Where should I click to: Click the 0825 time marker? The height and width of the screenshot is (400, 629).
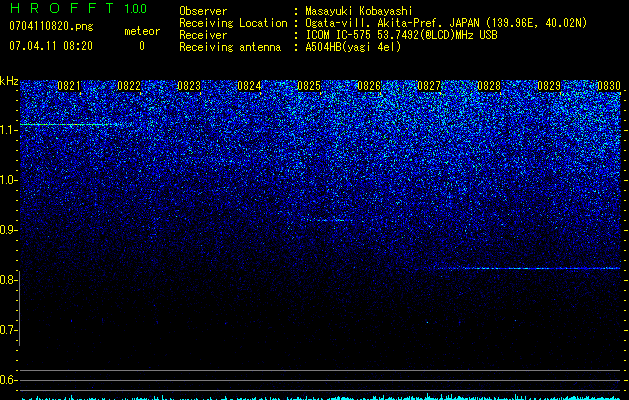pos(309,86)
